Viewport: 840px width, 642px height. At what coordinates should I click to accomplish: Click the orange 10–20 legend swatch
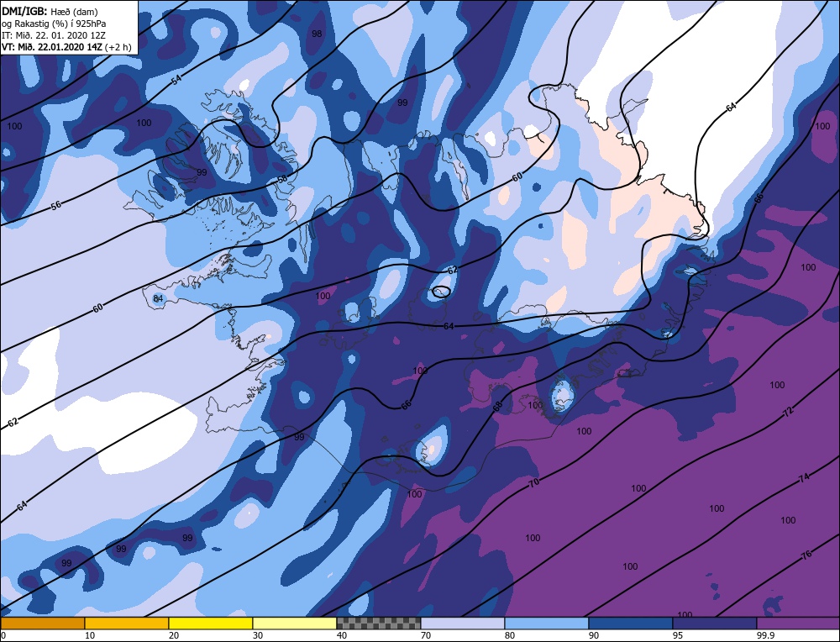(127, 624)
